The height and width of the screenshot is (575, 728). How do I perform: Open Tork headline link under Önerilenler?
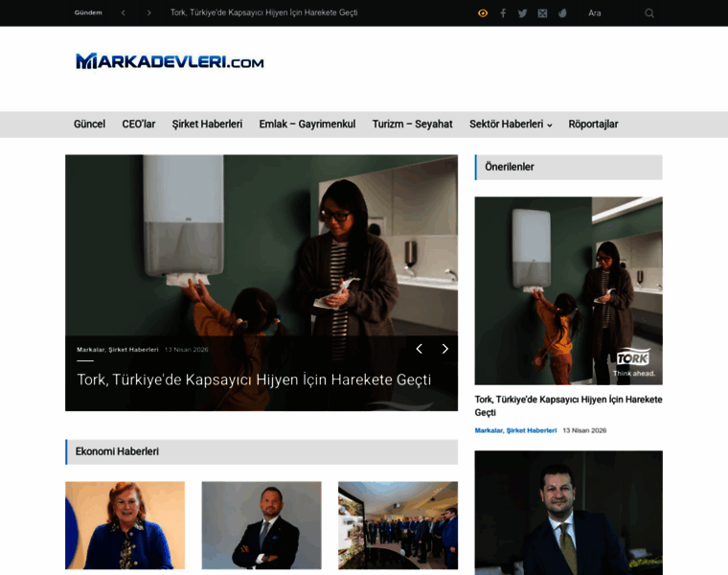(x=568, y=405)
